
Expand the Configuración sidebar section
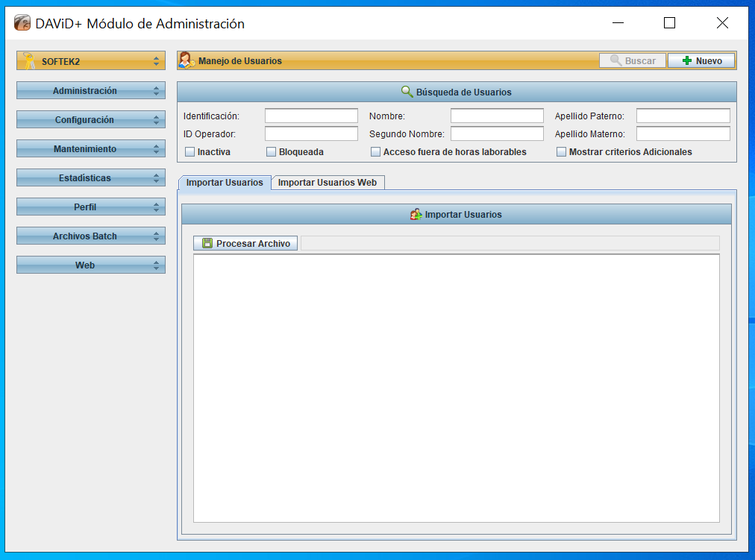point(90,120)
